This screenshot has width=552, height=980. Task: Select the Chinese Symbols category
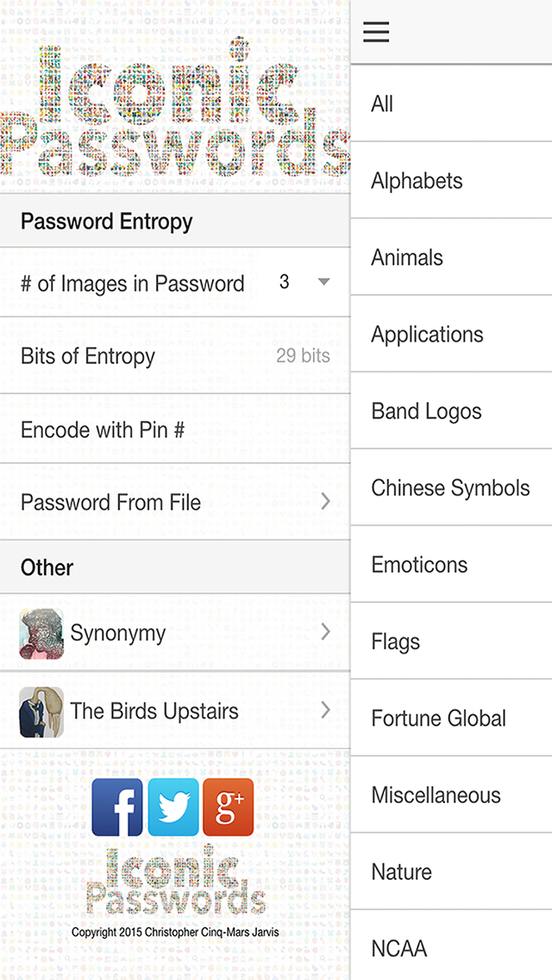450,487
